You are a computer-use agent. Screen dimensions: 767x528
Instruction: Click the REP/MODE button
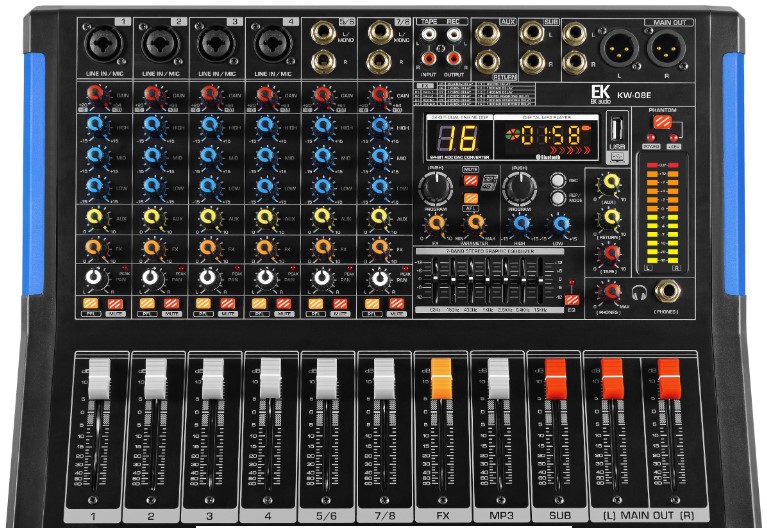[558, 198]
